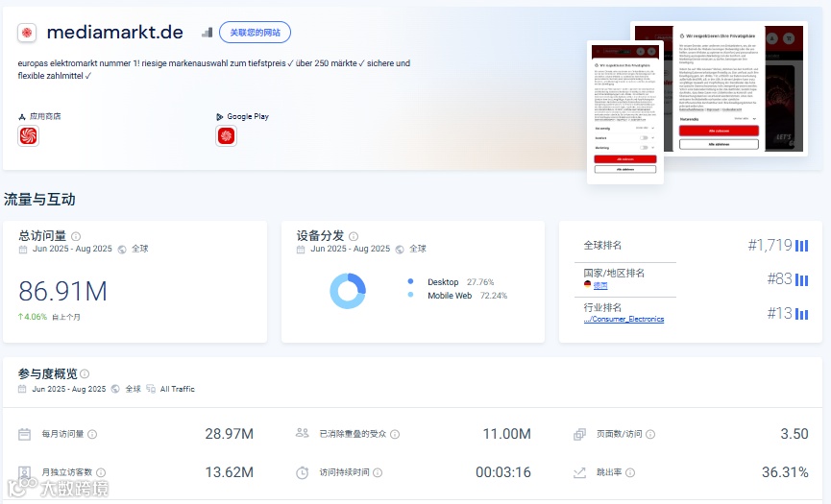Open the App Store MediaMarkt app icon
The height and width of the screenshot is (504, 831).
[28, 136]
